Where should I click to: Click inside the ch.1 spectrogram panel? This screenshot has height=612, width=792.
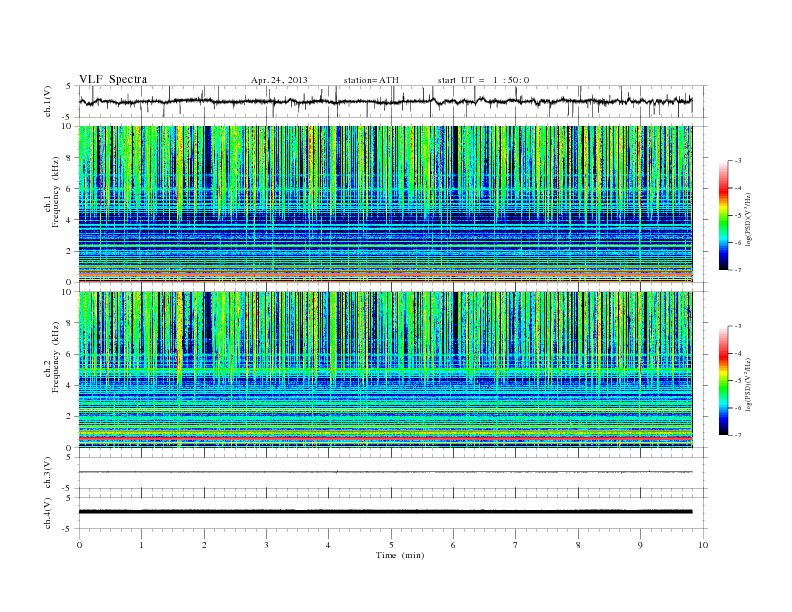click(385, 204)
